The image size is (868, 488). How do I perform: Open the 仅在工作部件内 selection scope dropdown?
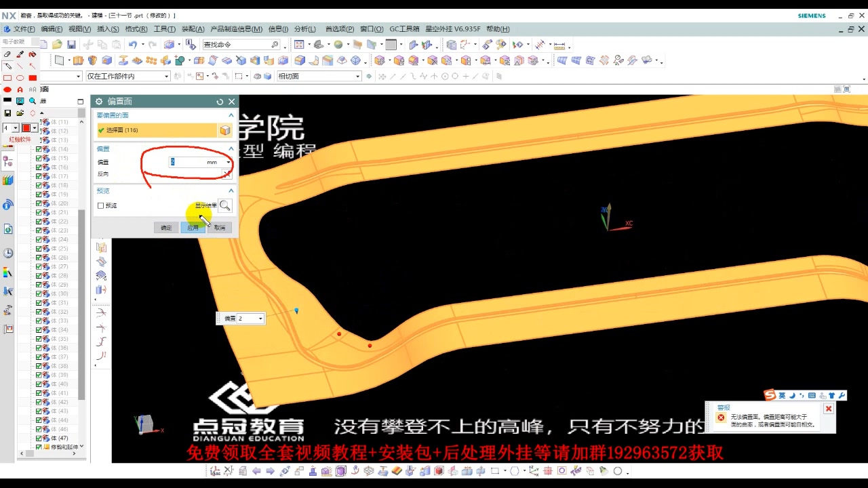(x=165, y=76)
